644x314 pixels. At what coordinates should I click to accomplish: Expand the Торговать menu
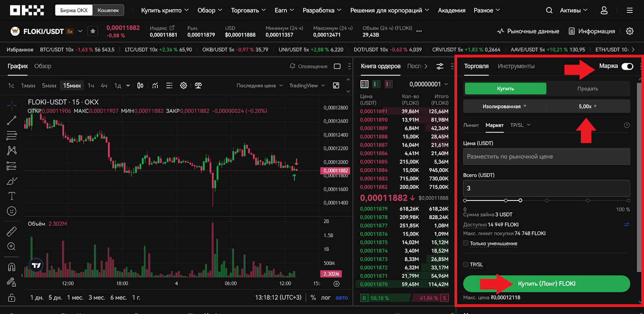248,10
